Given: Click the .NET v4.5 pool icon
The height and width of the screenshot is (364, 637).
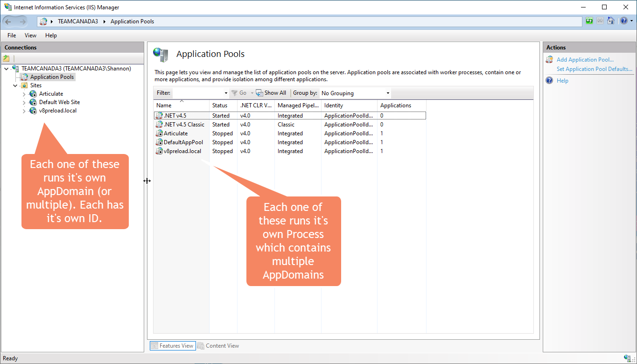Looking at the screenshot, I should (159, 116).
